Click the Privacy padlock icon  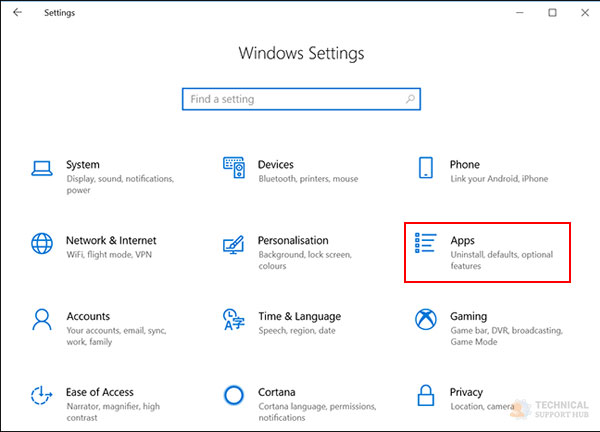click(426, 395)
